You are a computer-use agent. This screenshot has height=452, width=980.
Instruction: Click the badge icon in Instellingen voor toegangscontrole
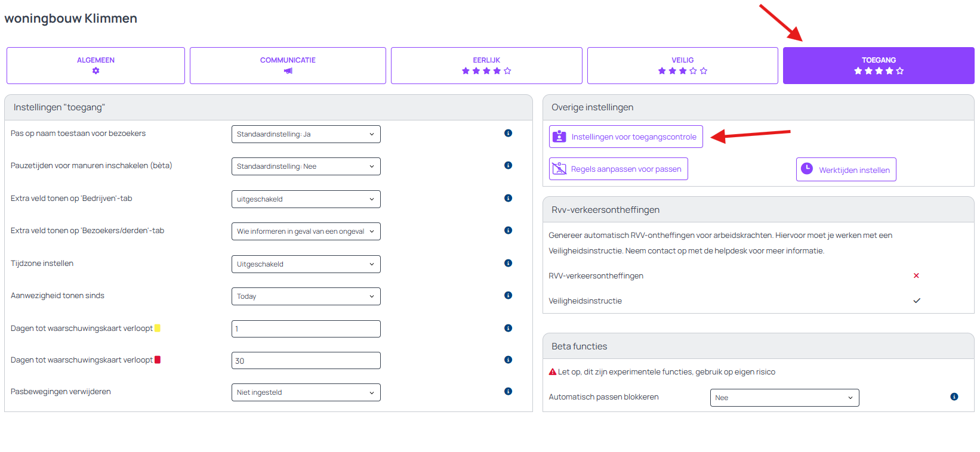coord(559,137)
